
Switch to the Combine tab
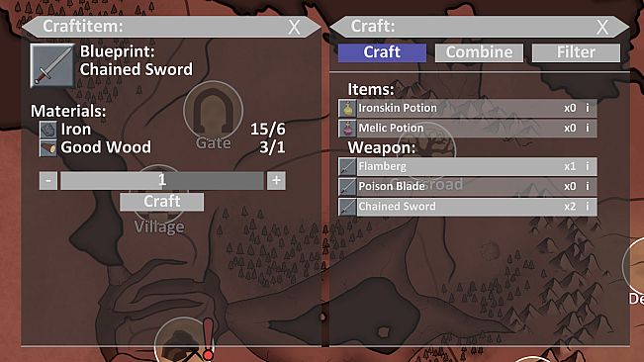(480, 52)
